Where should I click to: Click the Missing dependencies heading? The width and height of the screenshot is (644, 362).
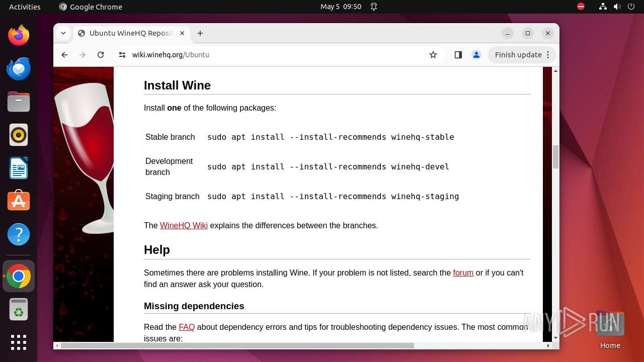coord(194,306)
